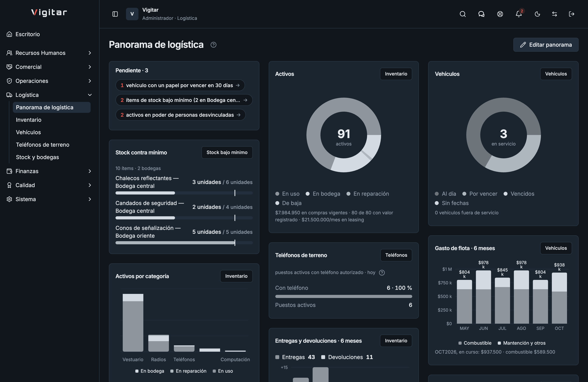Expand the Finanzas menu
This screenshot has width=588, height=382.
coord(49,171)
